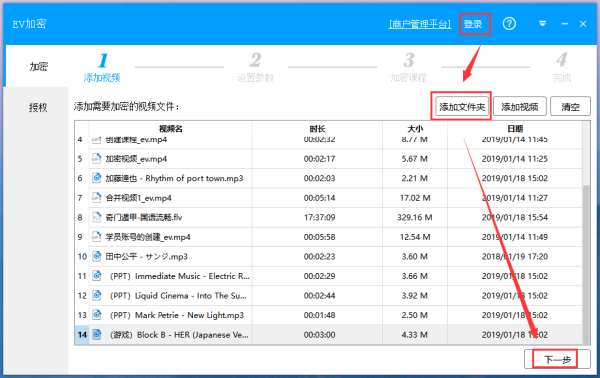Screen dimensions: 600x378
Task: Proceed with the 下一步 button
Action: [557, 359]
